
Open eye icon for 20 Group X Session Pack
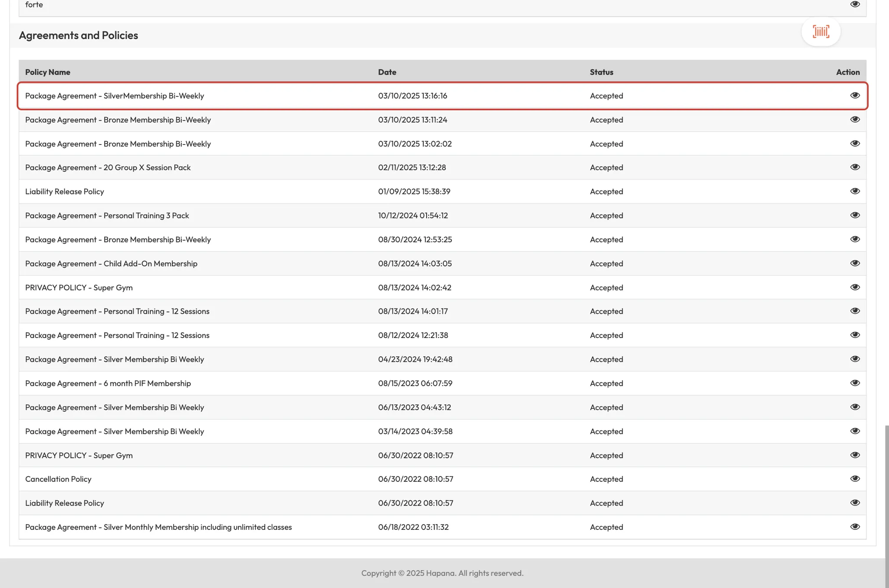point(855,167)
